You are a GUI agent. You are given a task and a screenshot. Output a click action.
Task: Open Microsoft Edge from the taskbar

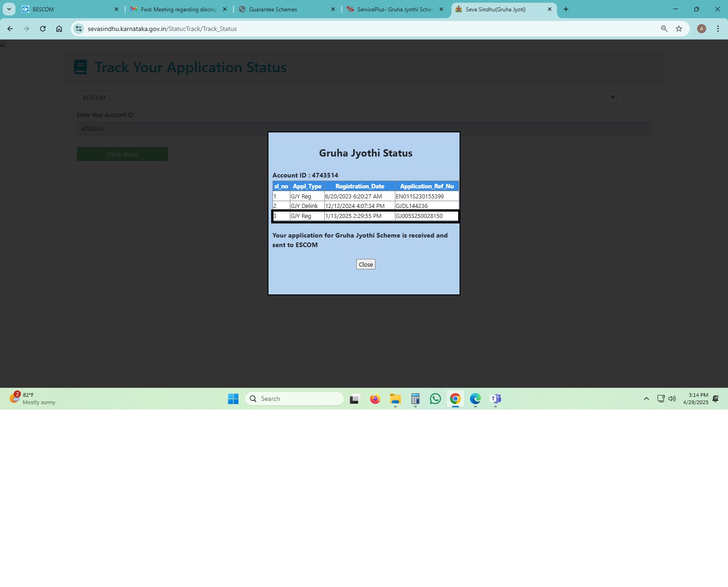pyautogui.click(x=475, y=399)
